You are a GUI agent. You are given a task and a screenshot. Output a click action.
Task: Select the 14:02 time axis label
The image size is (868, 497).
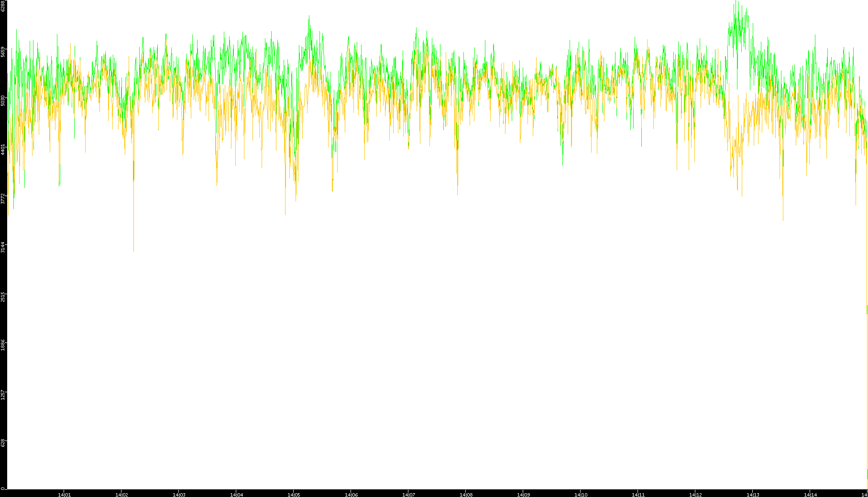(121, 495)
